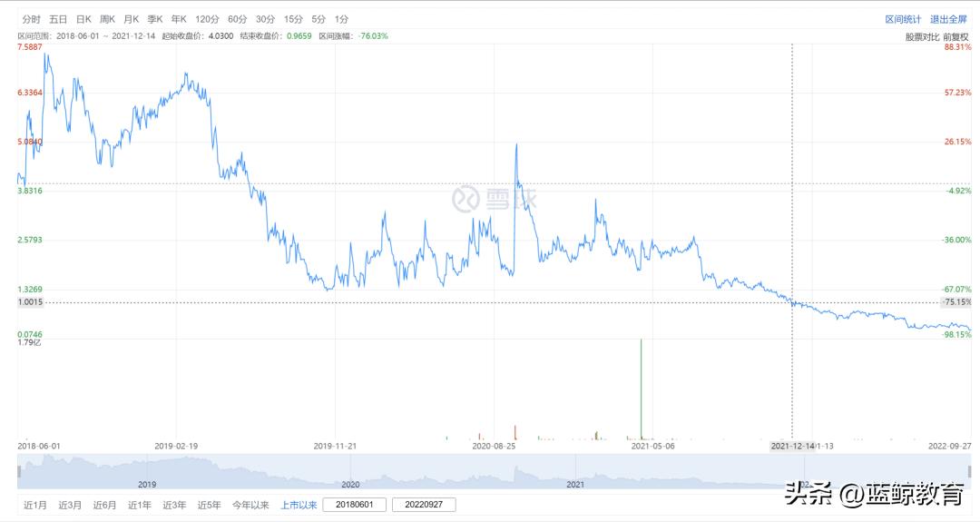Click the -4.92% percent axis label
Viewport: 980px width, 522px height.
(x=959, y=191)
